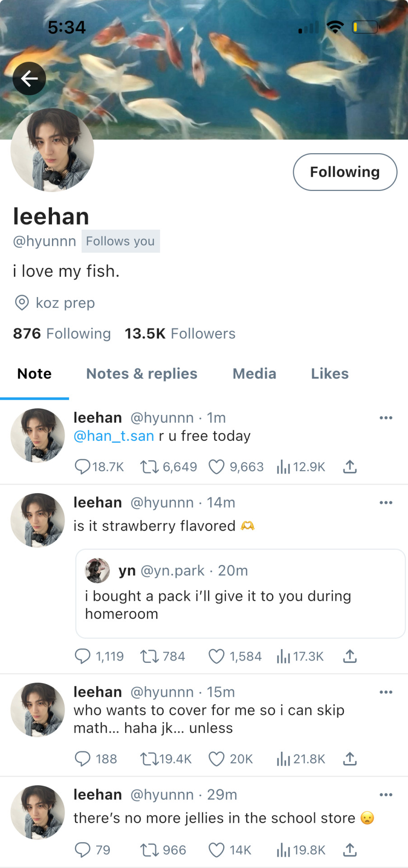Open more options on the skip math post

pos(385,692)
